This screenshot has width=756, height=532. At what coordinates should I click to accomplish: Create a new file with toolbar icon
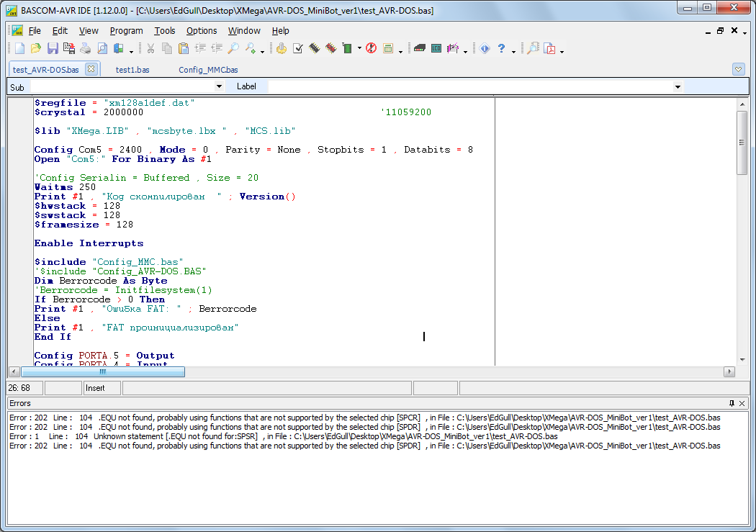pyautogui.click(x=19, y=48)
